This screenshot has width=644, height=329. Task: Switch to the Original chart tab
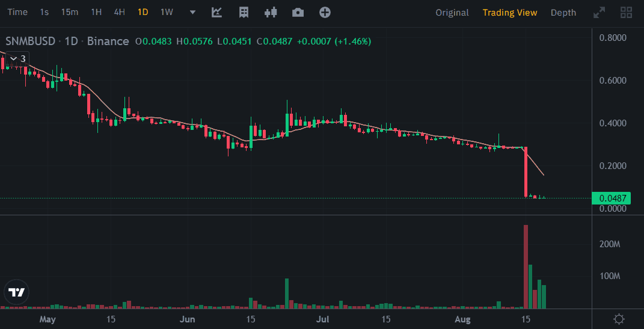pyautogui.click(x=452, y=12)
